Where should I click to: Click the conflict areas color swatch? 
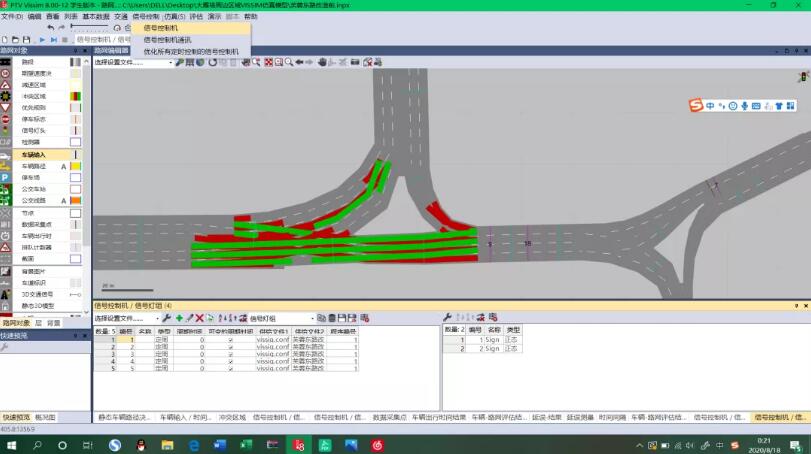coord(75,96)
